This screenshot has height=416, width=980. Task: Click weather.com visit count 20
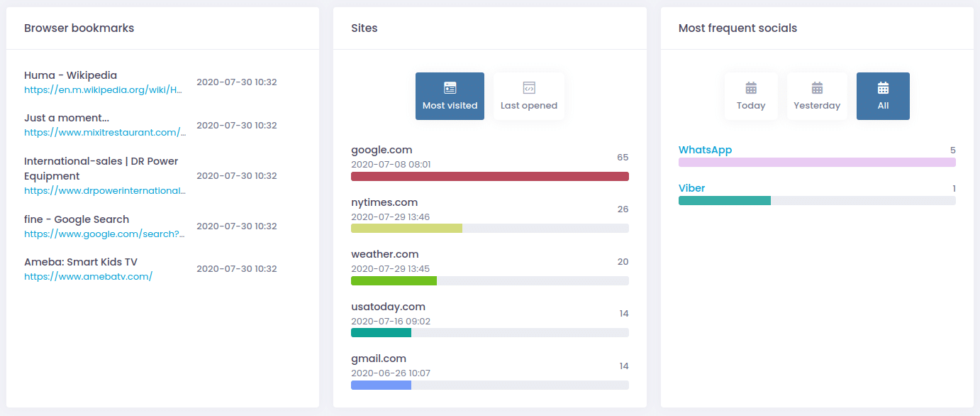(x=623, y=261)
